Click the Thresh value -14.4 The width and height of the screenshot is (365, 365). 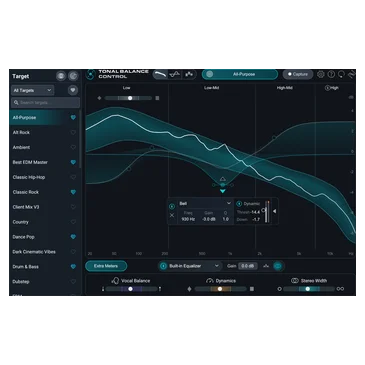tap(255, 212)
